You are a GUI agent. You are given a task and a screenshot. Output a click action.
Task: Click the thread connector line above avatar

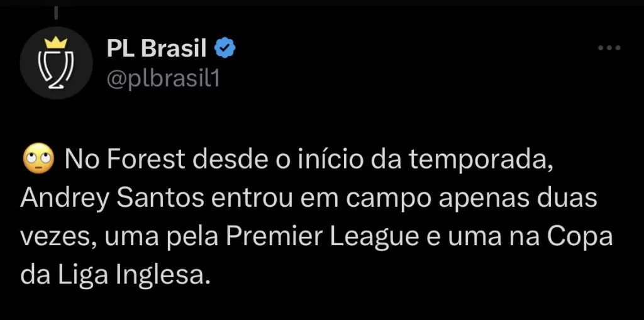tap(56, 13)
